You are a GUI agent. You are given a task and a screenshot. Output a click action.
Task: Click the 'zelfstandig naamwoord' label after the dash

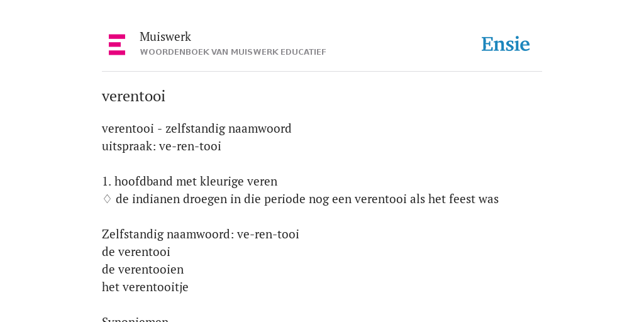tap(228, 128)
